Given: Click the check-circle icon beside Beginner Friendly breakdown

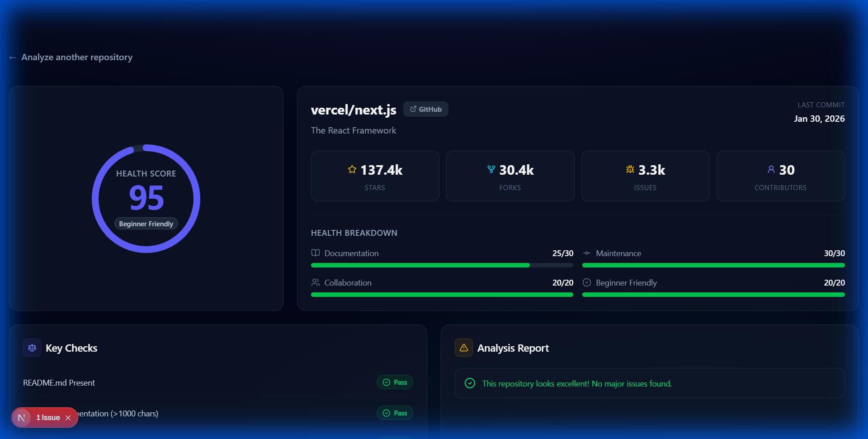Looking at the screenshot, I should pyautogui.click(x=587, y=282).
